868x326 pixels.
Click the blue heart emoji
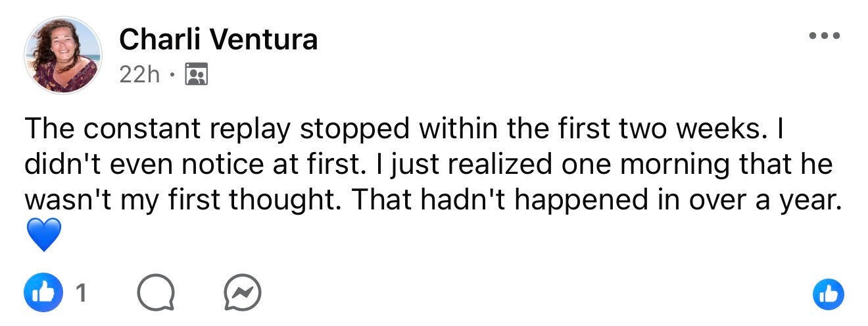44,235
